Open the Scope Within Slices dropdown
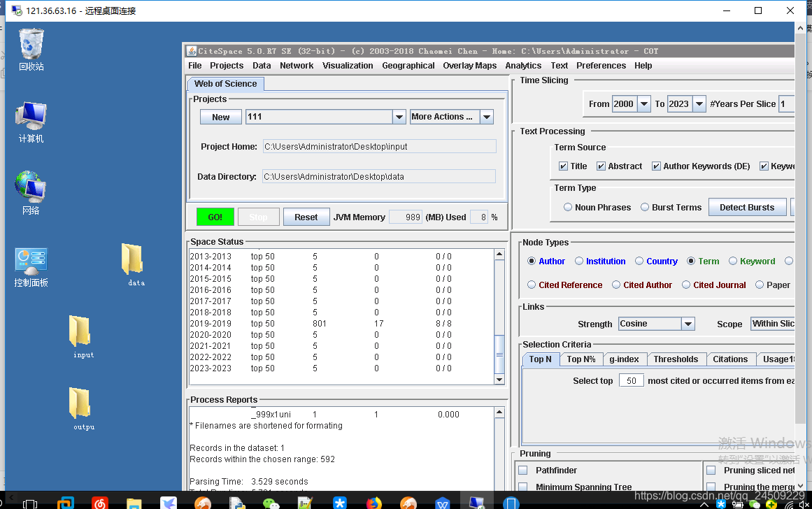Viewport: 812px width, 509px height. point(773,324)
